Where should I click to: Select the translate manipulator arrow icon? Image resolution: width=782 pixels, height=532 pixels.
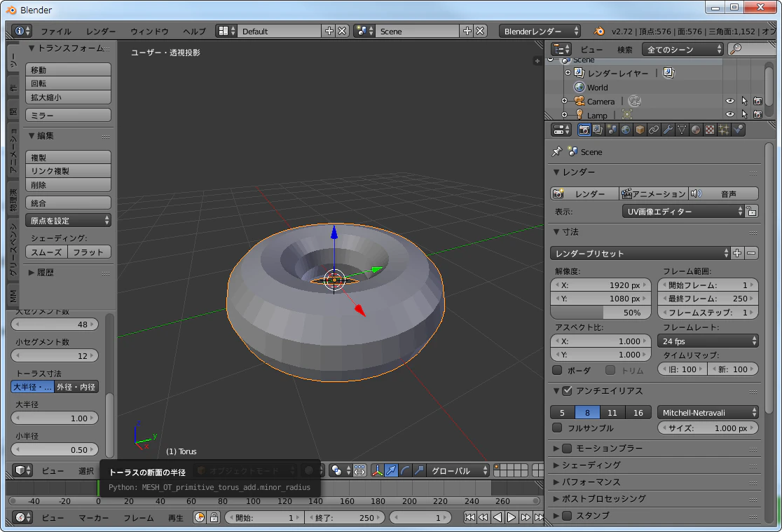click(392, 470)
